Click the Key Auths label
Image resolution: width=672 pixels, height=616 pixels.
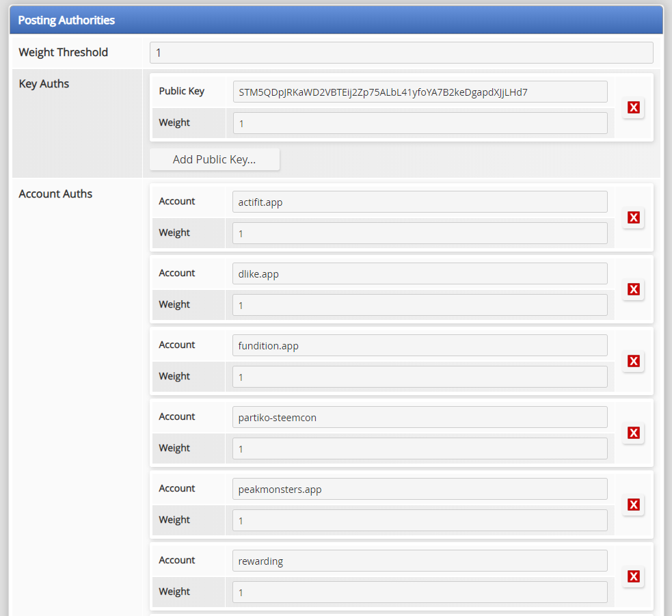[44, 83]
